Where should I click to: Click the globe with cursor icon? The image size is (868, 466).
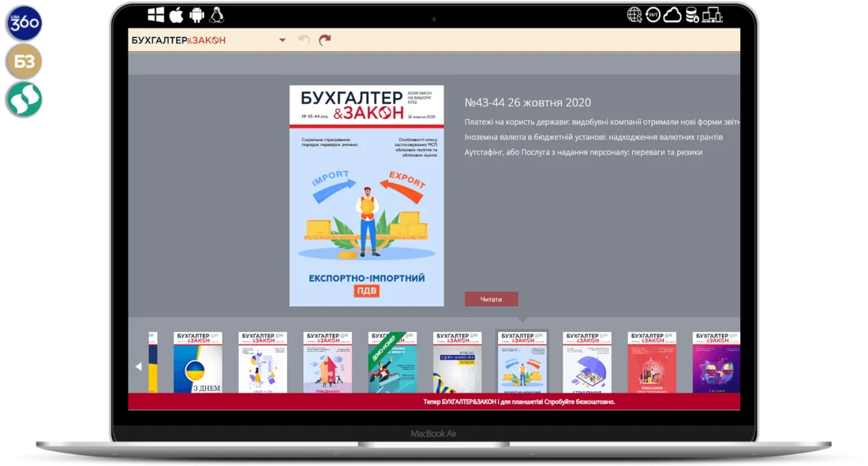[x=634, y=15]
